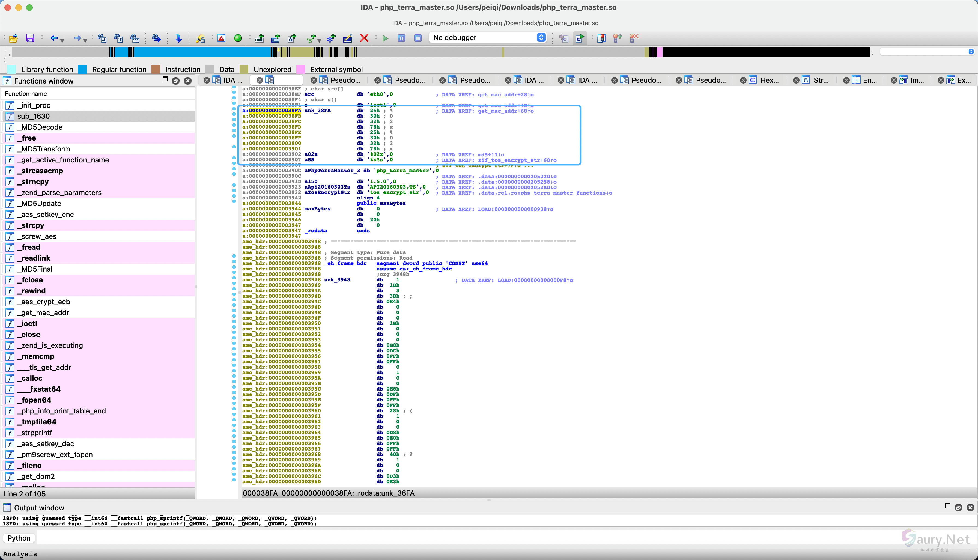Click the green circle toolbar icon
978x560 pixels.
coord(238,38)
